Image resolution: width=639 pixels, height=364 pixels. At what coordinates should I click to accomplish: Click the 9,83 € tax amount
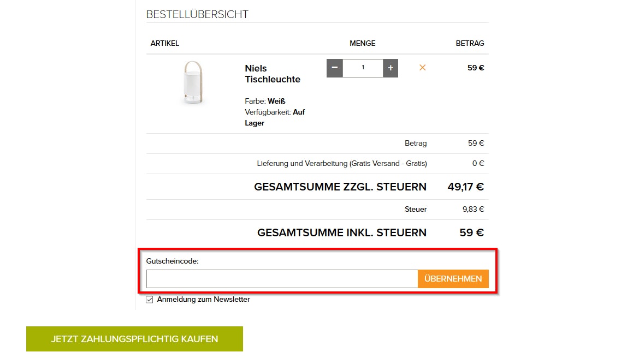click(x=473, y=210)
